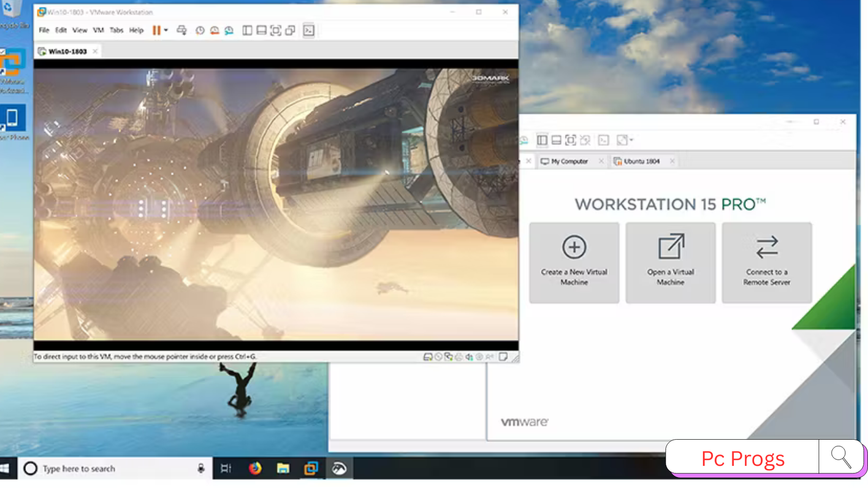Click the sound card status icon
Image resolution: width=868 pixels, height=488 pixels.
[469, 357]
